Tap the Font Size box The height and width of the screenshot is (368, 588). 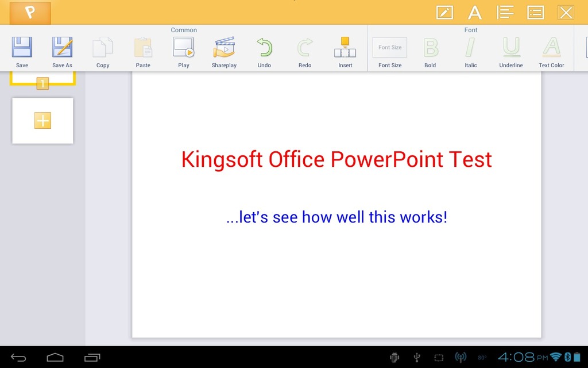point(390,47)
